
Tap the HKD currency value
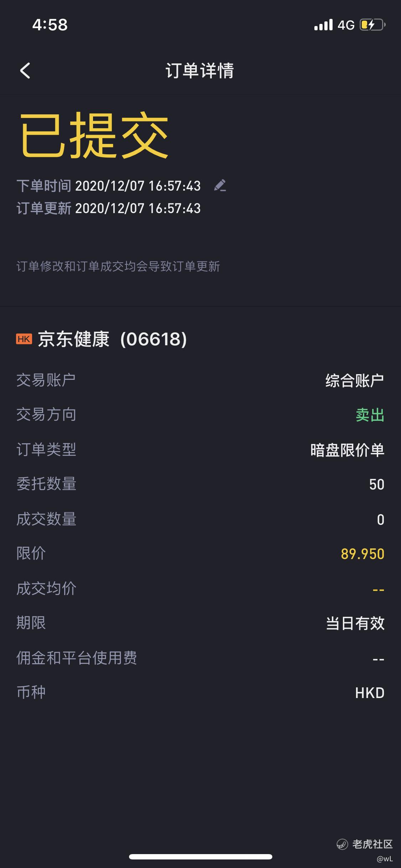[x=369, y=693]
